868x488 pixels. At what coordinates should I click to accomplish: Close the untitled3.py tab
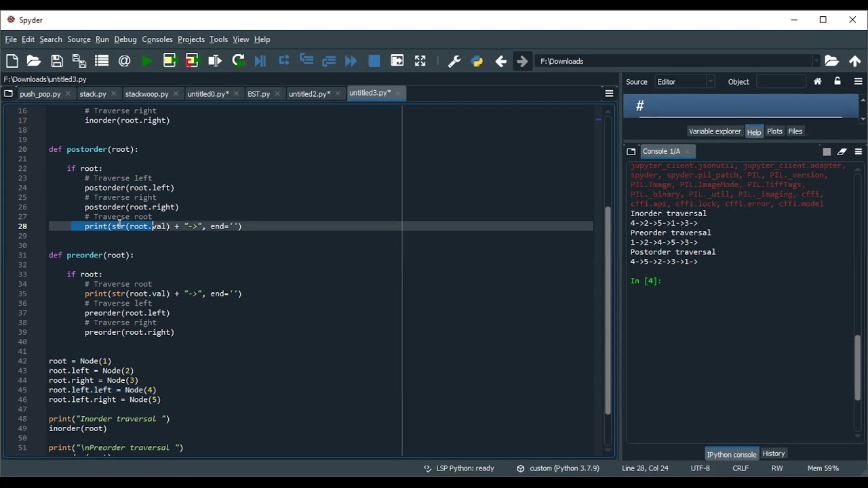[399, 94]
